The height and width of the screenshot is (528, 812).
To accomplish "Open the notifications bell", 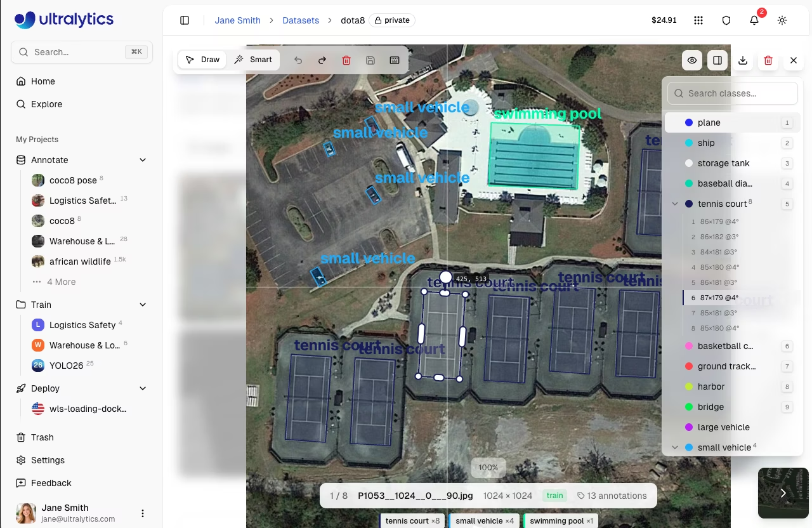I will click(754, 20).
